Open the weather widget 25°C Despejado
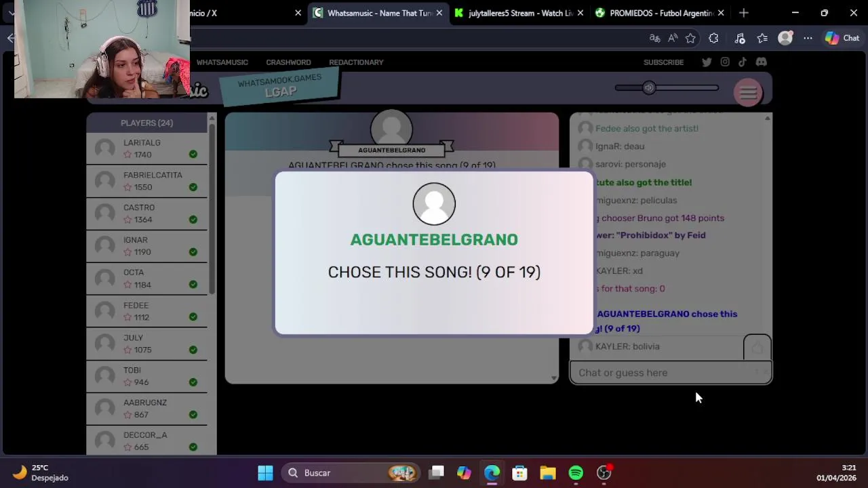The height and width of the screenshot is (488, 868). click(41, 473)
